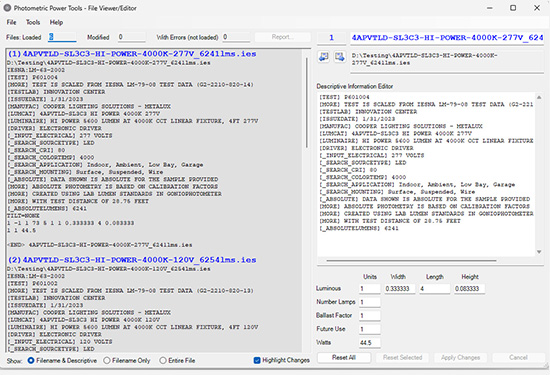Click the [_SEARCH_SOURCETYPE] LED line in the editor
The width and height of the screenshot is (550, 375).
point(363,163)
